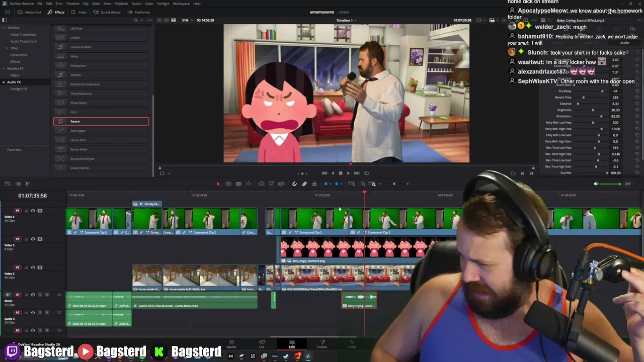644x362 pixels.
Task: Open the flag color dropdown arrow
Action: click(x=331, y=184)
